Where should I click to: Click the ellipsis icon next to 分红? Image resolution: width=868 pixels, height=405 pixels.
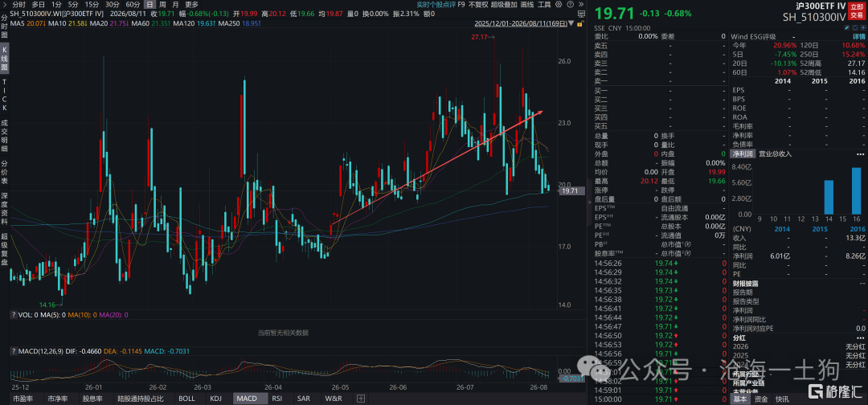pos(859,337)
